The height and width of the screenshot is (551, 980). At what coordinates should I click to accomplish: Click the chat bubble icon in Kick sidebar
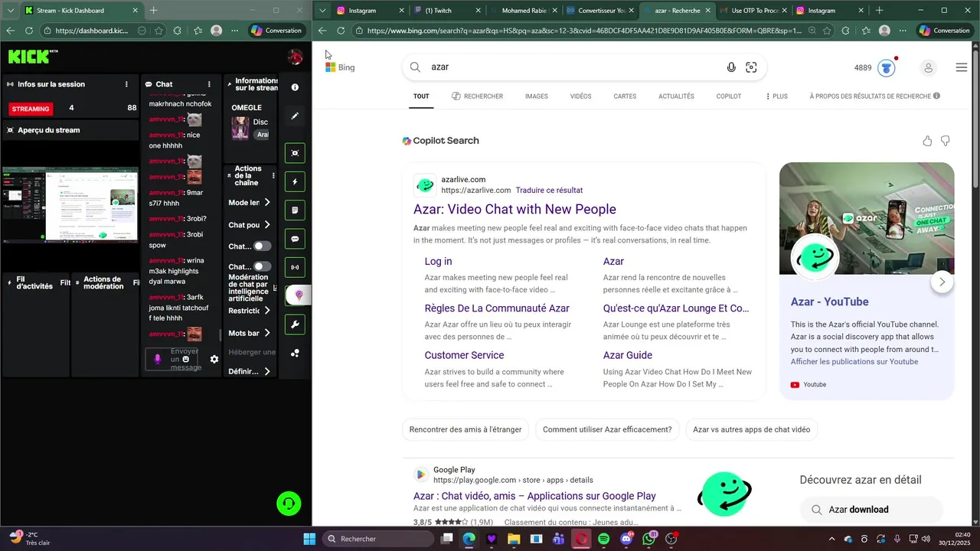tap(295, 239)
